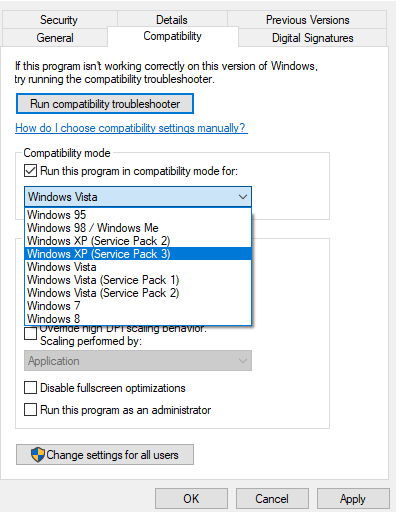Viewport: 400px width, 512px height.
Task: Select Windows 98 / Windows Me option
Action: (138, 228)
